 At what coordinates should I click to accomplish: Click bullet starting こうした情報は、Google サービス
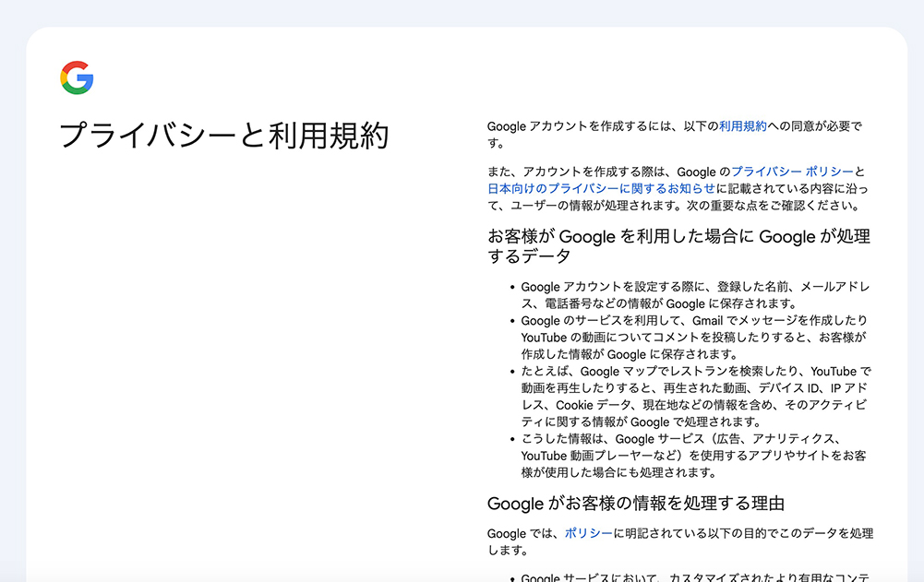tap(693, 456)
